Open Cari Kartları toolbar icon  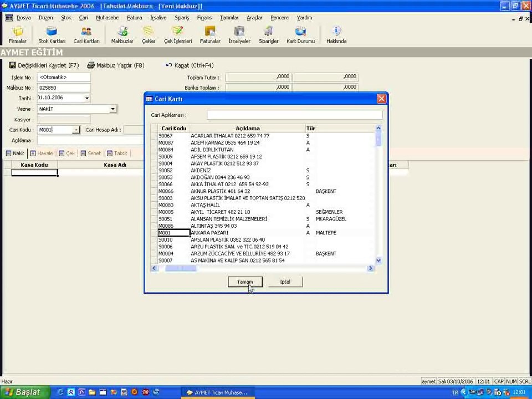86,34
